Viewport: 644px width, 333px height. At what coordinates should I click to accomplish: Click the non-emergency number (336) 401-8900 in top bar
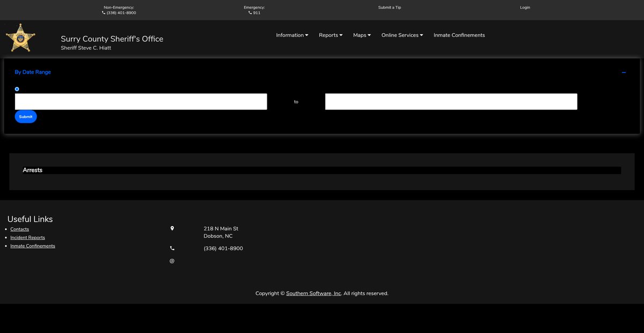[x=121, y=13]
